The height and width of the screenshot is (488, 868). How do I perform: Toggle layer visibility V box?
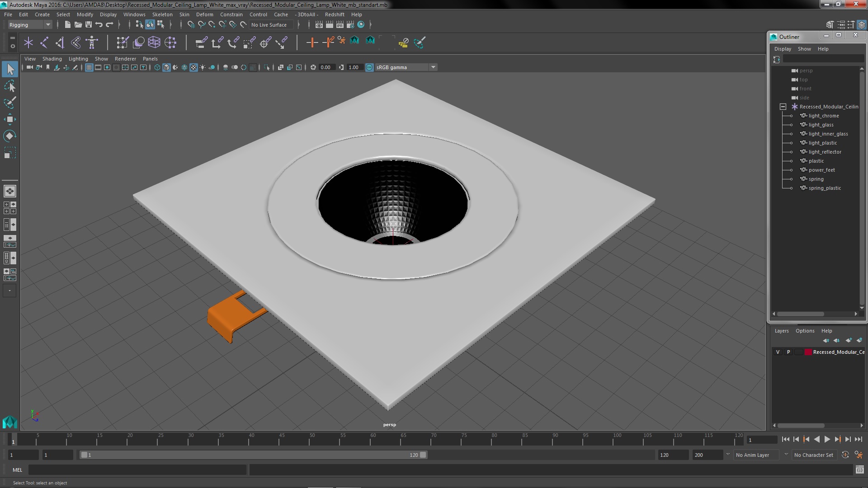coord(778,352)
